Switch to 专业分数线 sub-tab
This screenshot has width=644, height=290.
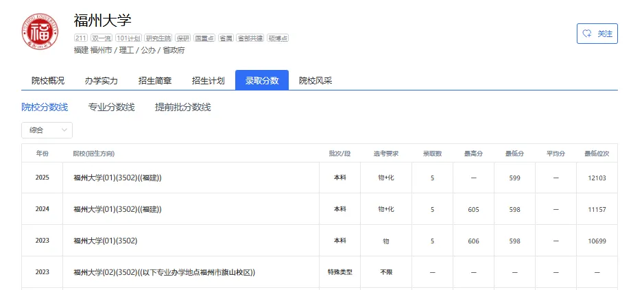point(111,107)
